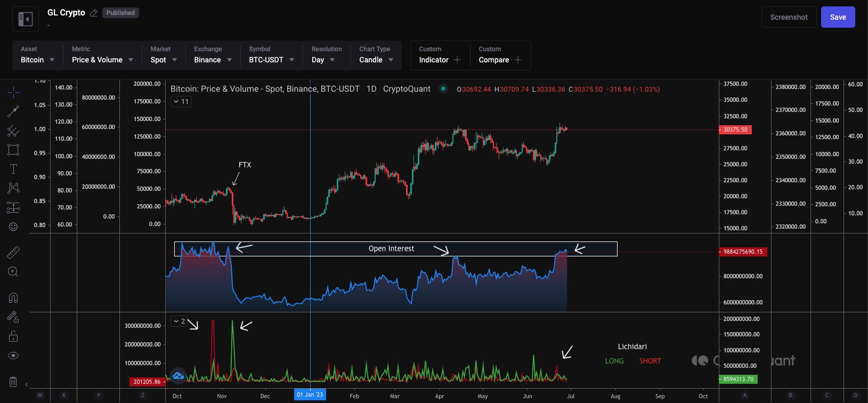The width and height of the screenshot is (868, 403).
Task: Select the trend line drawing tool
Action: pyautogui.click(x=13, y=111)
